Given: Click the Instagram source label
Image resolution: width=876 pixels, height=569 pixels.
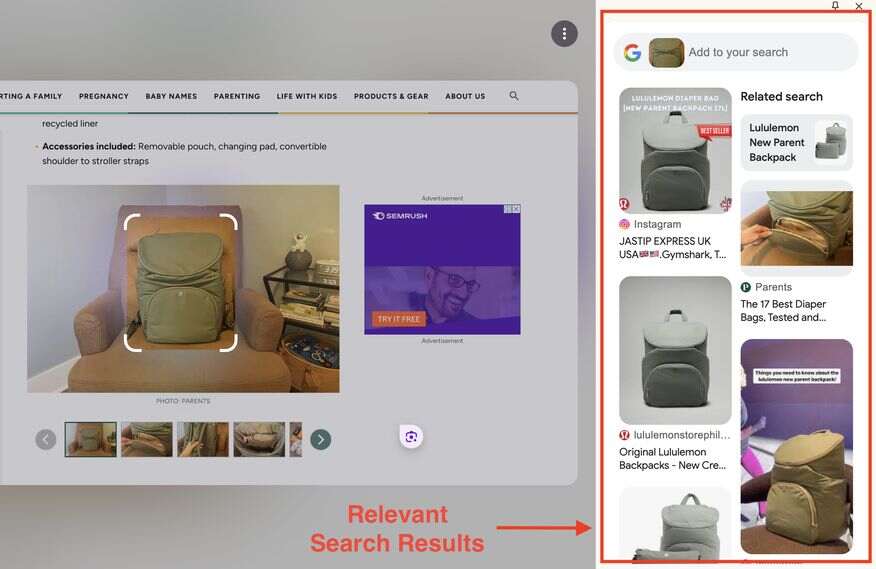Looking at the screenshot, I should click(x=658, y=224).
